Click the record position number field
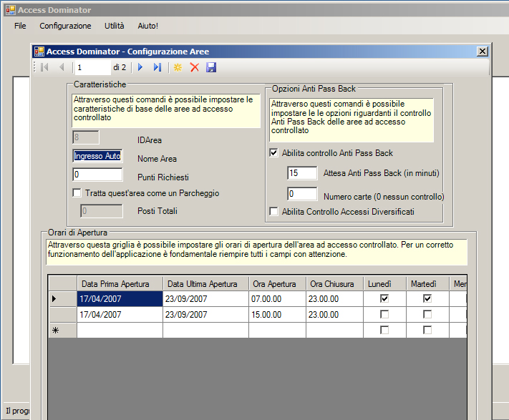Image resolution: width=509 pixels, height=420 pixels. [92, 67]
